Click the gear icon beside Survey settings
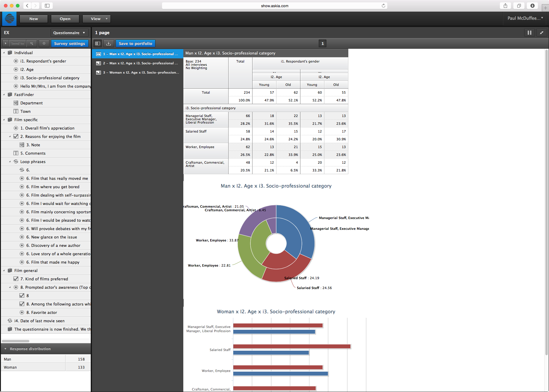This screenshot has height=392, width=549. click(44, 43)
